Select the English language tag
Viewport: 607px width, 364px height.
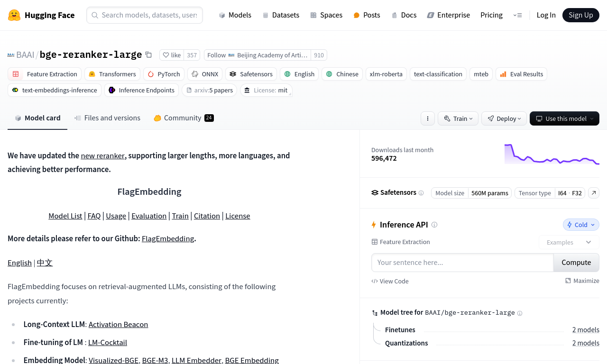click(299, 74)
